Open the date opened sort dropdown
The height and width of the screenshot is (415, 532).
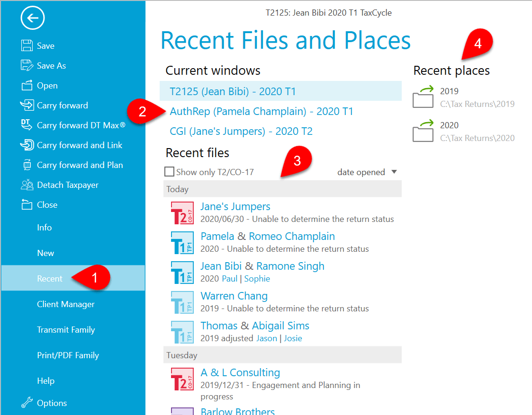coord(367,172)
